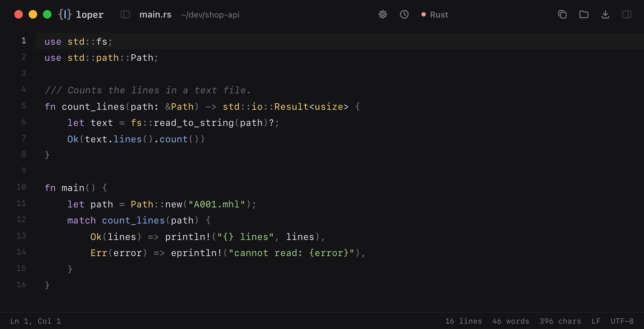
Task: Open the history clock icon
Action: (x=404, y=14)
